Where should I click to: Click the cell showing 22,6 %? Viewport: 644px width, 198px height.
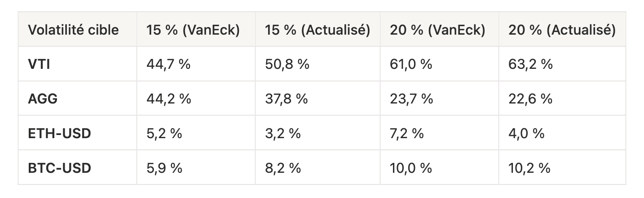[562, 98]
